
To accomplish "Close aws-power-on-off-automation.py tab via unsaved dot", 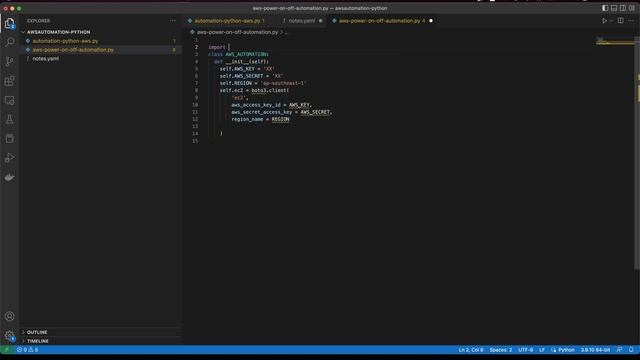I will pos(431,21).
